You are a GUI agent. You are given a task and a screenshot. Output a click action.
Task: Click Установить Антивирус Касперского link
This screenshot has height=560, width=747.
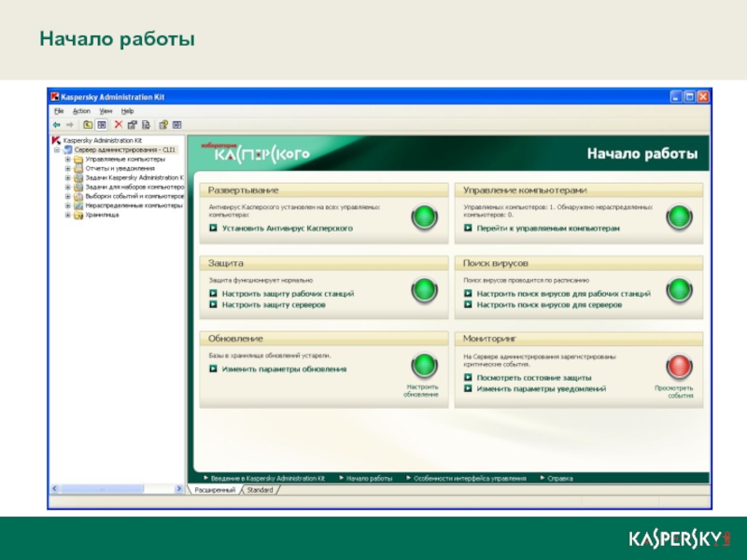point(287,228)
